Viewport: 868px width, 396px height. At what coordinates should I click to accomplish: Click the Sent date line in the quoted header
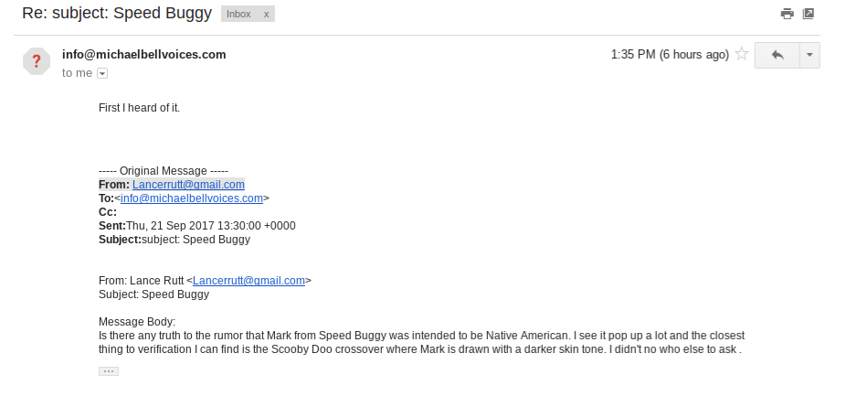(x=196, y=225)
